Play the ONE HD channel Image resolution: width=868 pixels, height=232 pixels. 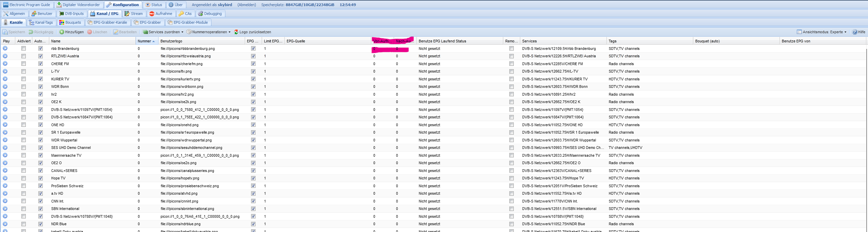point(5,125)
